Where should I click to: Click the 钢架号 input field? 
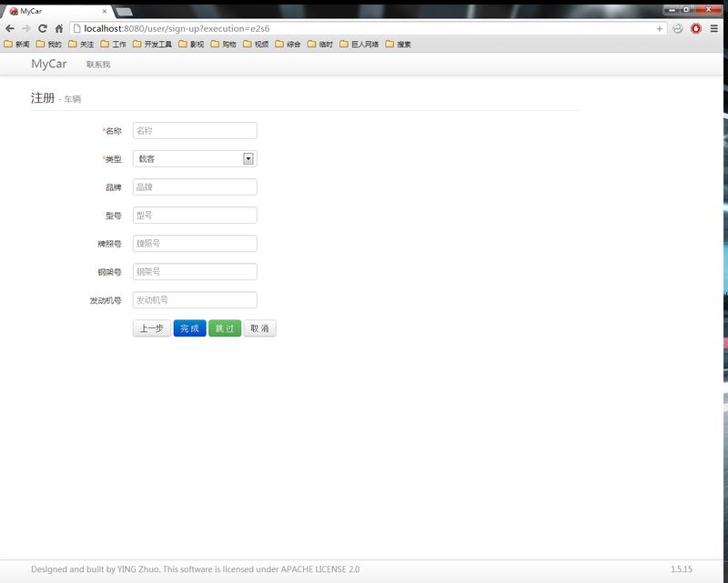(x=195, y=272)
